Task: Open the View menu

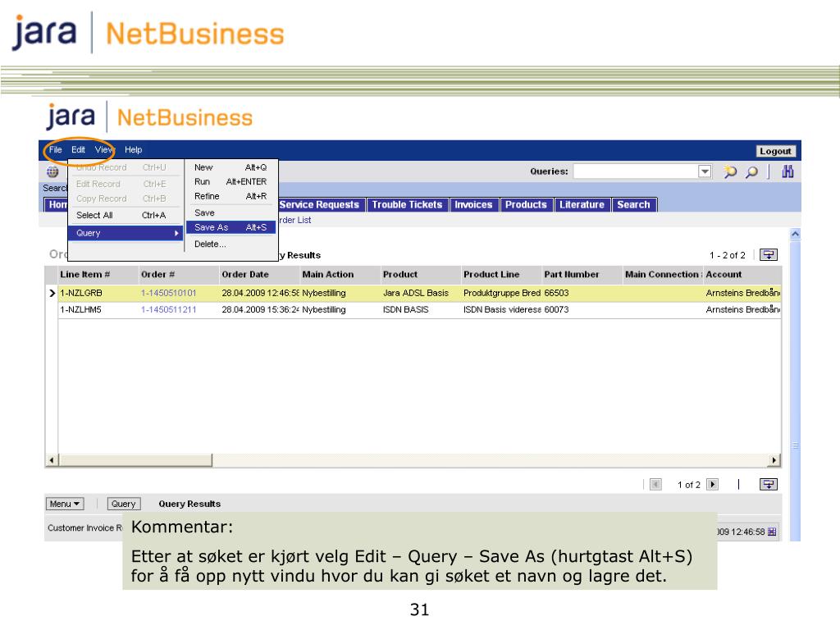Action: (x=104, y=149)
